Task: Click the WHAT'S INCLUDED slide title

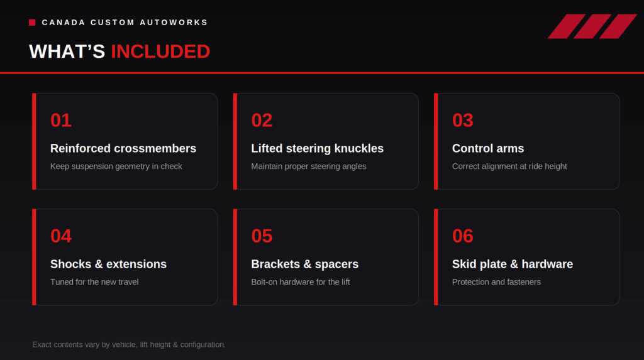Action: point(119,52)
